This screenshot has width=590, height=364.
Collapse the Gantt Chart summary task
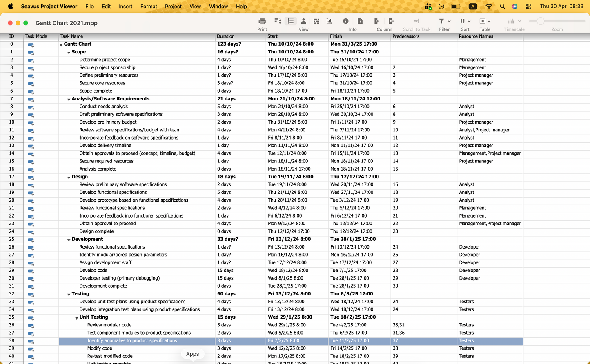coord(61,45)
